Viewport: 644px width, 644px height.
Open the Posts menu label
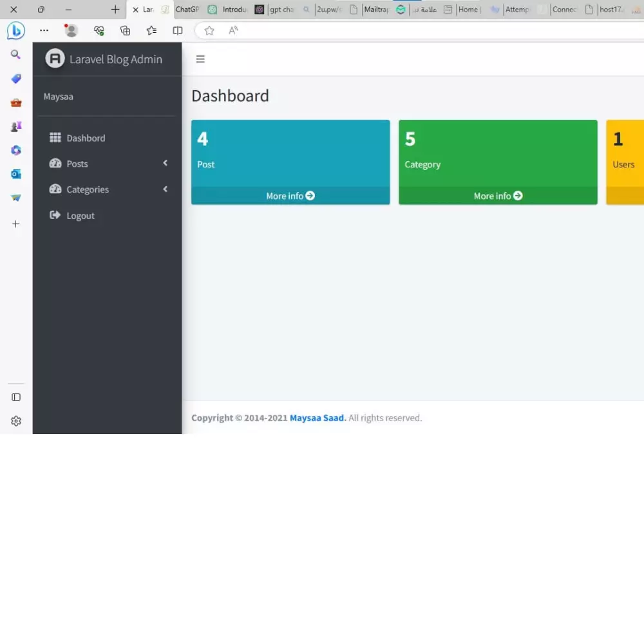coord(77,164)
